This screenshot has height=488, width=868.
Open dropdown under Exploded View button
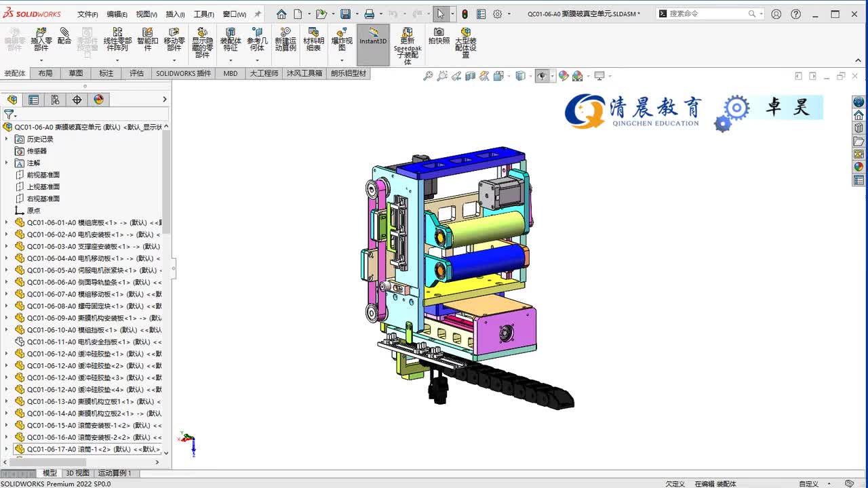point(342,60)
